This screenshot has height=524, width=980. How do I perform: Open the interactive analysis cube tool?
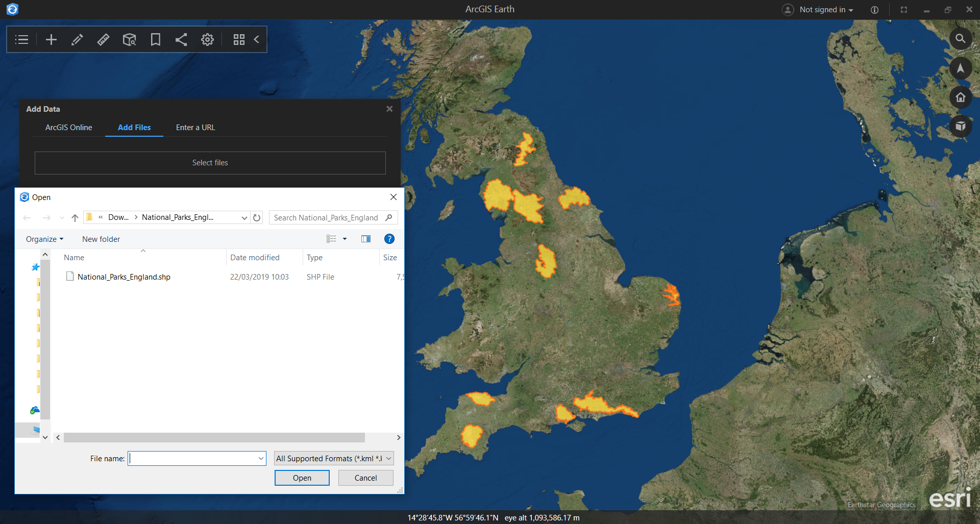130,40
